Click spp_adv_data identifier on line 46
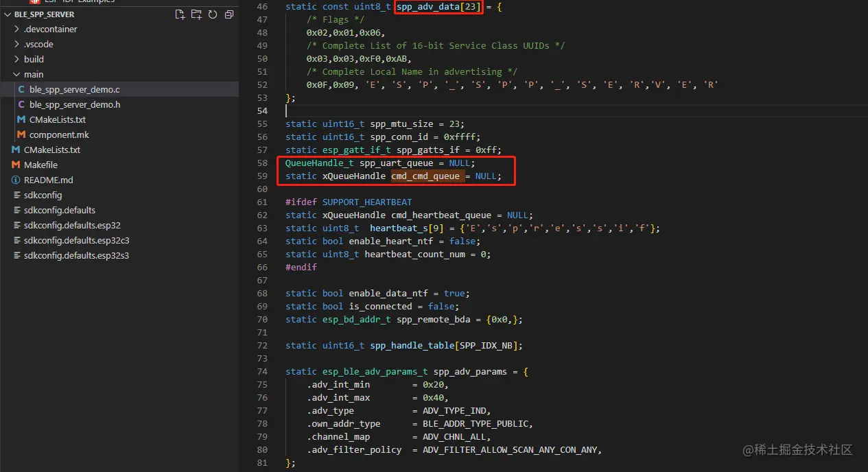The width and height of the screenshot is (868, 472). point(428,6)
